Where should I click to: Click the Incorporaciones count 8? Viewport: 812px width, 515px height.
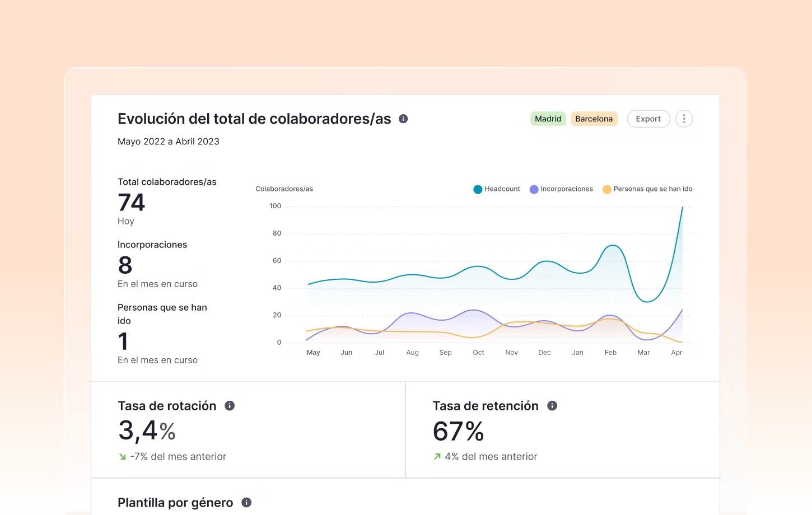pyautogui.click(x=125, y=265)
